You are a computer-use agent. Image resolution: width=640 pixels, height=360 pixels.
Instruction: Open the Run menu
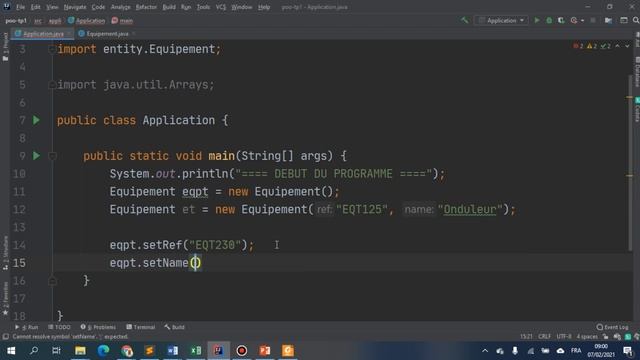tap(186, 7)
